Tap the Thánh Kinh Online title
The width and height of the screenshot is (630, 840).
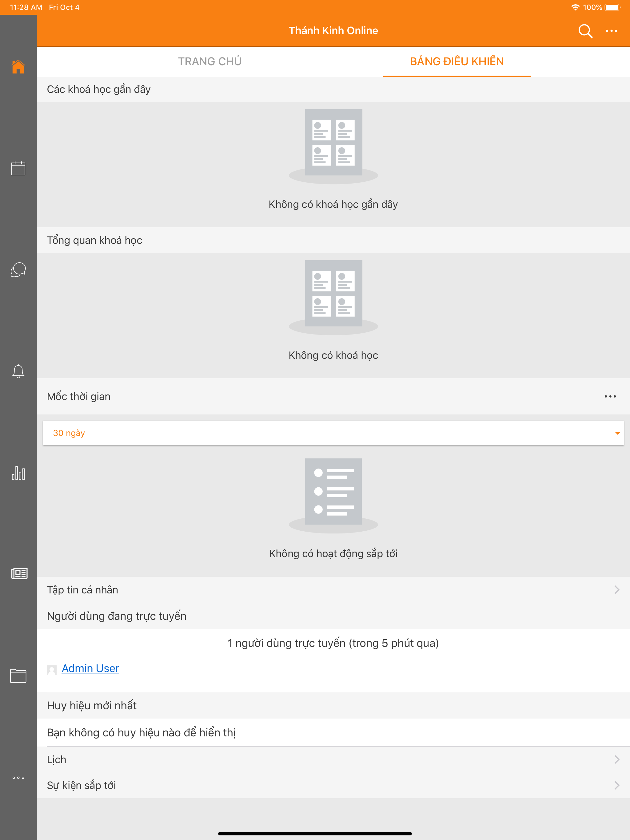pos(333,30)
